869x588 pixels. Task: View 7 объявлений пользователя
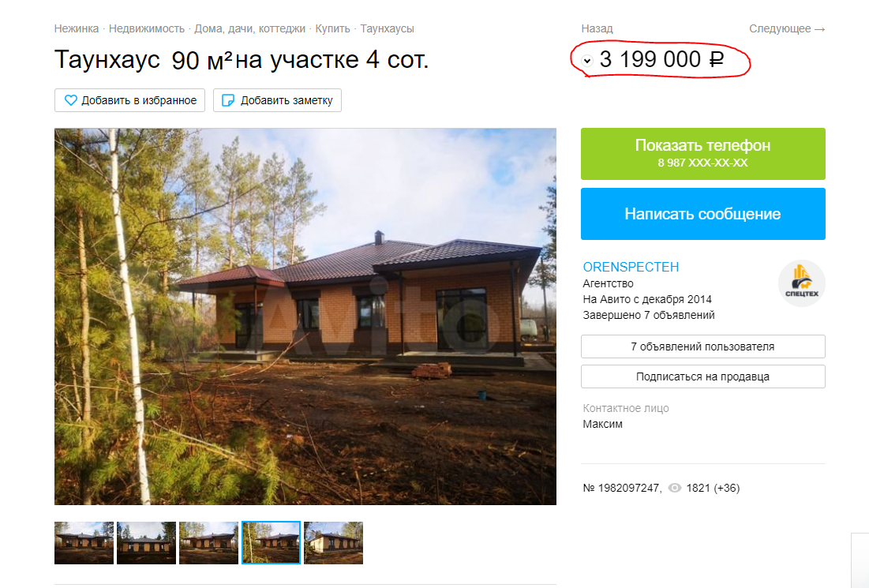[x=702, y=346]
